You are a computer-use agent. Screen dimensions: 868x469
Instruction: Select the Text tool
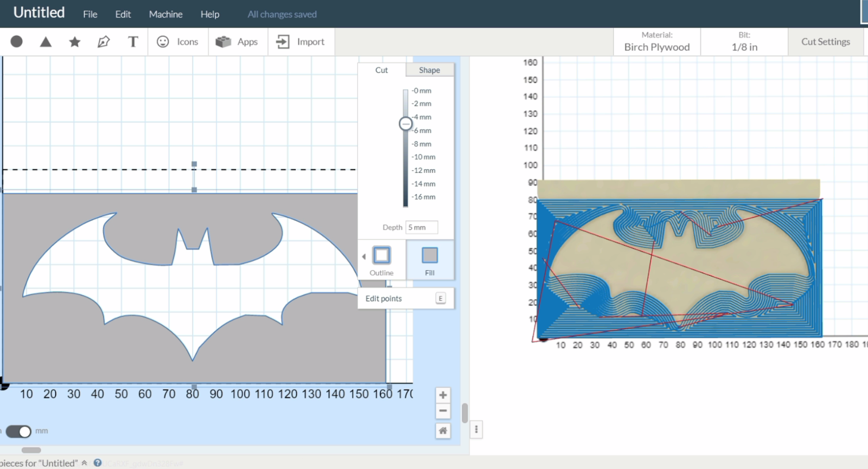[133, 42]
